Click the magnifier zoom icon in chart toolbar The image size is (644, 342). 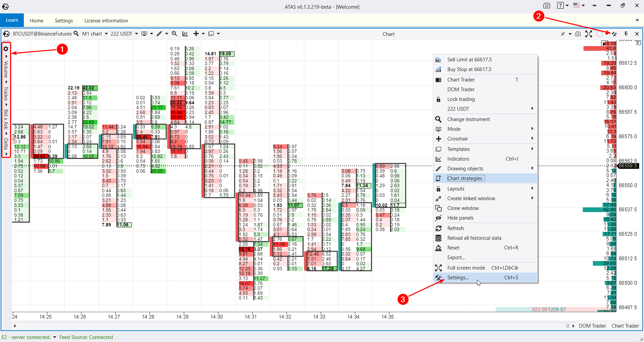click(x=174, y=34)
